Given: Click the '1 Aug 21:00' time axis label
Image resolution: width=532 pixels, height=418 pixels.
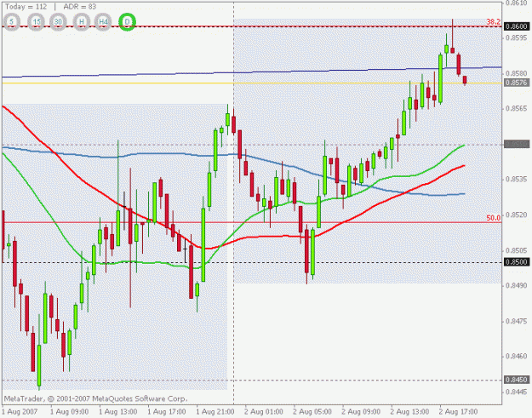Looking at the screenshot, I should [215, 412].
